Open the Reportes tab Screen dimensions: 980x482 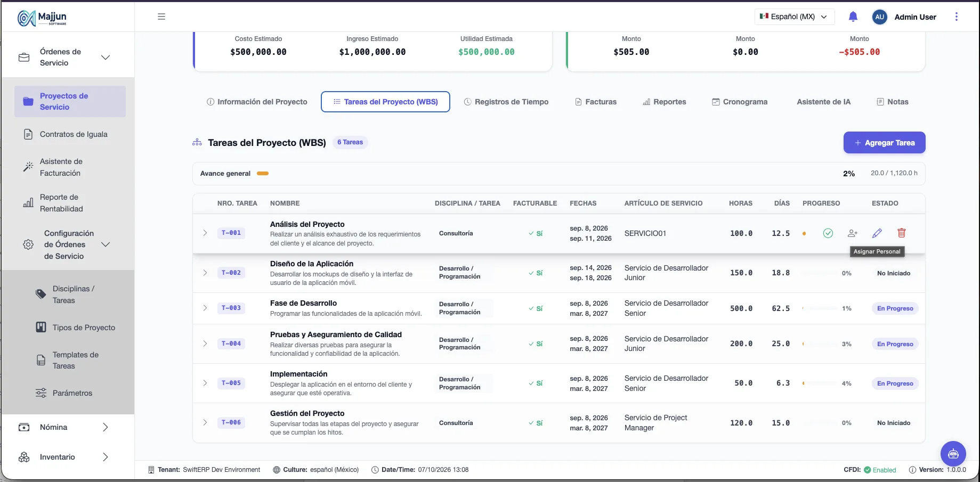[664, 102]
